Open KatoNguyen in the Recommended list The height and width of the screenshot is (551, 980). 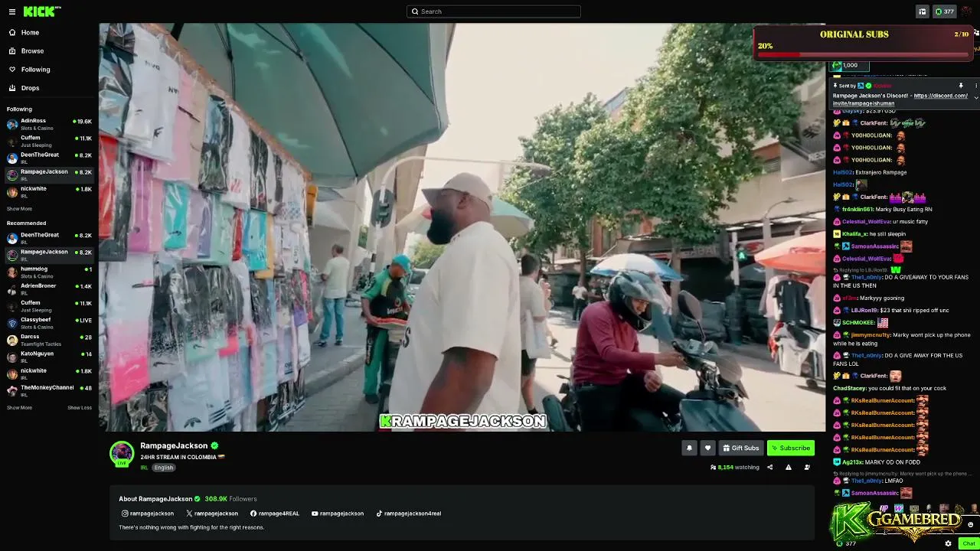click(49, 357)
